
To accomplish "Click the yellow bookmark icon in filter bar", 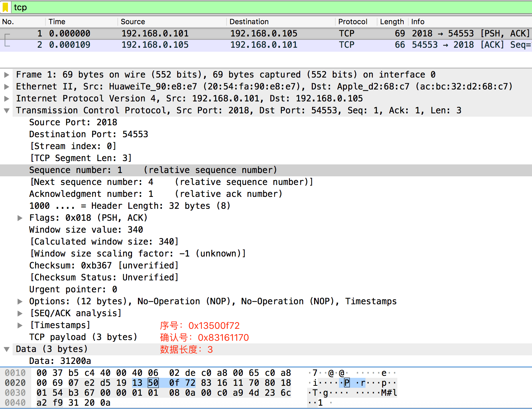I will pos(5,7).
